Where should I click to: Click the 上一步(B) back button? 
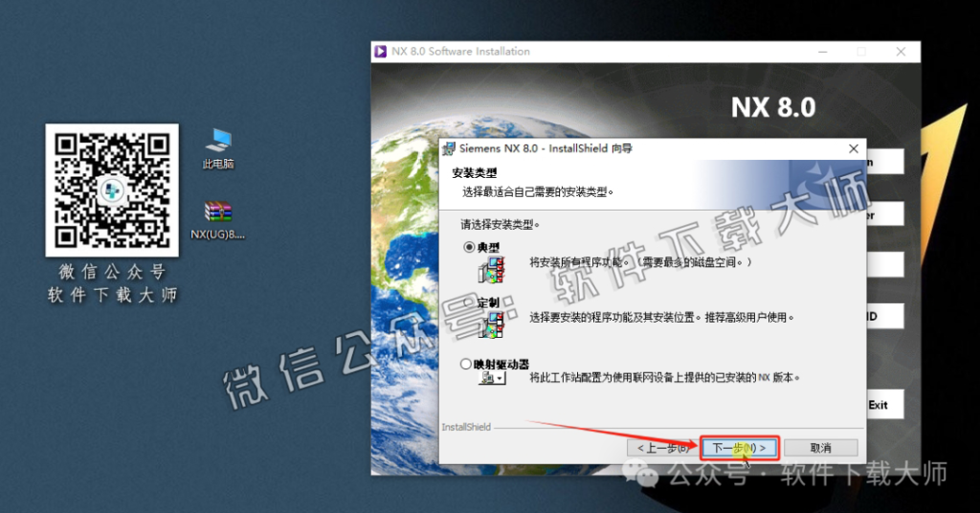click(663, 448)
